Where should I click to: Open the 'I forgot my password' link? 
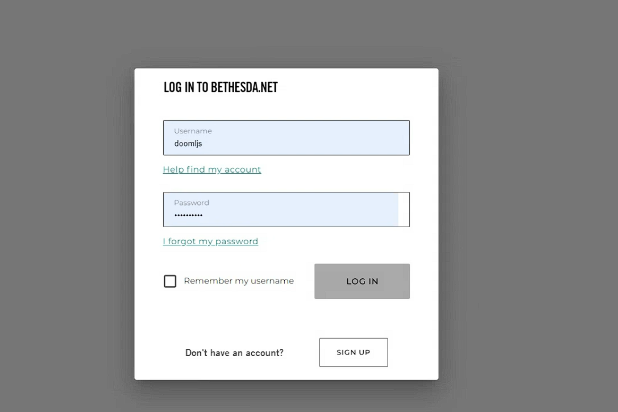pyautogui.click(x=210, y=241)
